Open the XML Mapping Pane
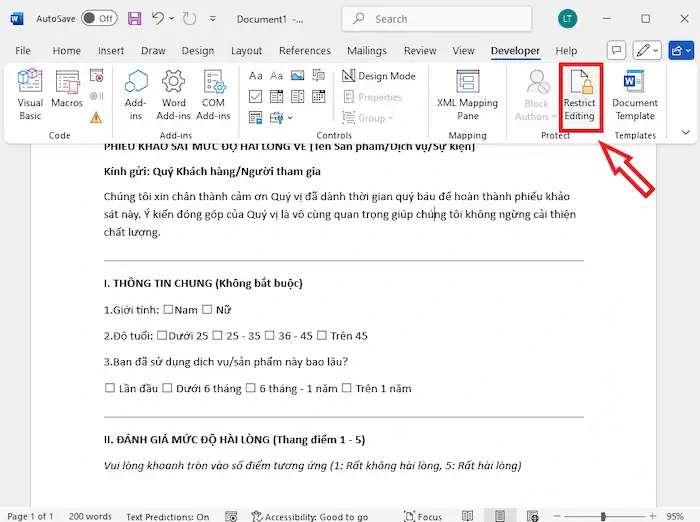The image size is (700, 522). [467, 95]
